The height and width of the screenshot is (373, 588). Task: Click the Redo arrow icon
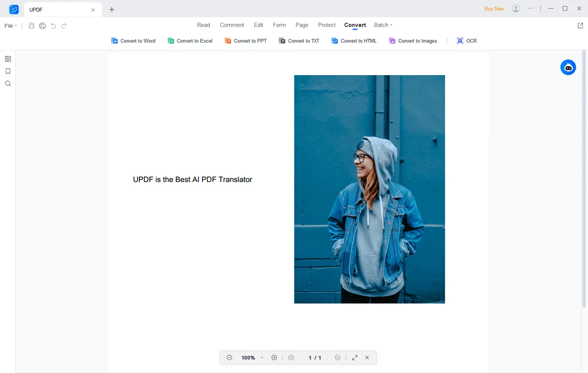64,26
